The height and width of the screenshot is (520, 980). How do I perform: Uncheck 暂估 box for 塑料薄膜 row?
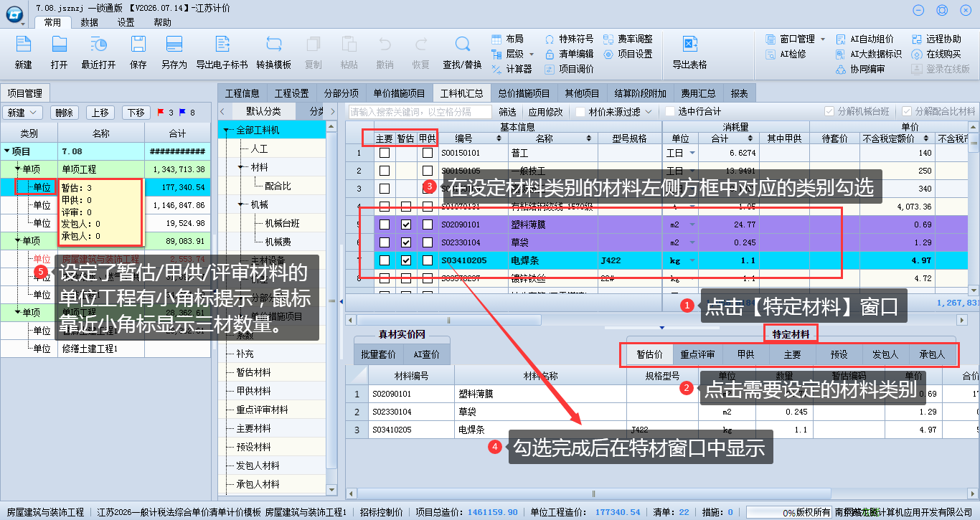tap(406, 224)
